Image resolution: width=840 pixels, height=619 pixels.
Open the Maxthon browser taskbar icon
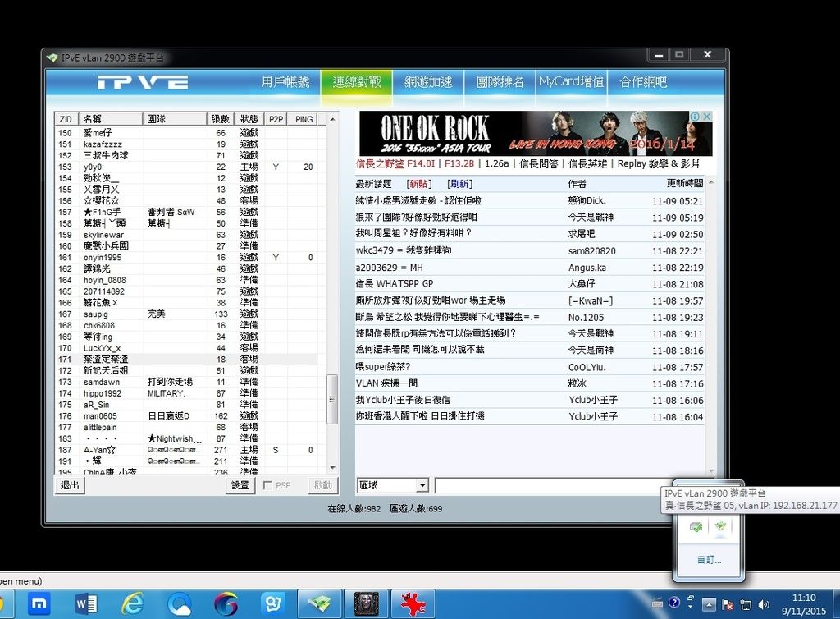[x=39, y=604]
